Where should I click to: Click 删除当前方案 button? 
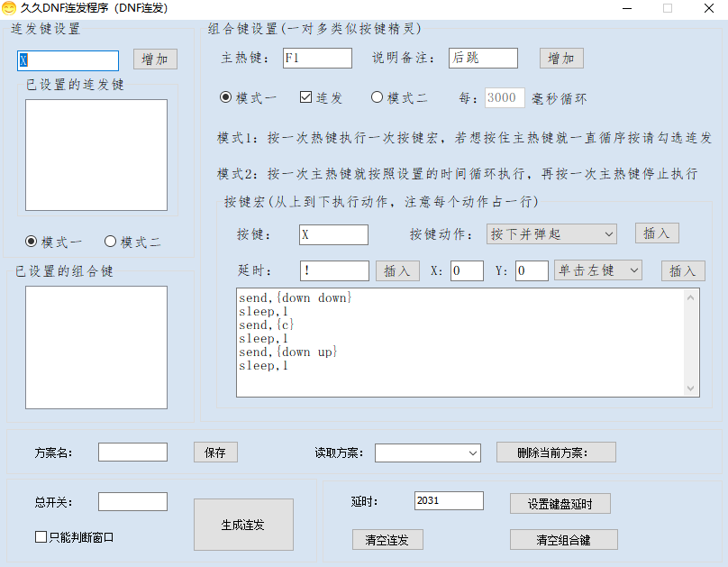[556, 453]
